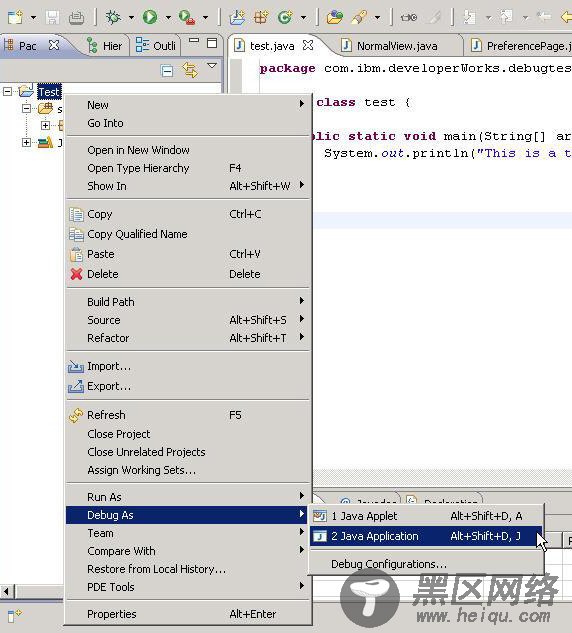Click the Save disk icon in toolbar
The width and height of the screenshot is (572, 633).
(x=52, y=17)
